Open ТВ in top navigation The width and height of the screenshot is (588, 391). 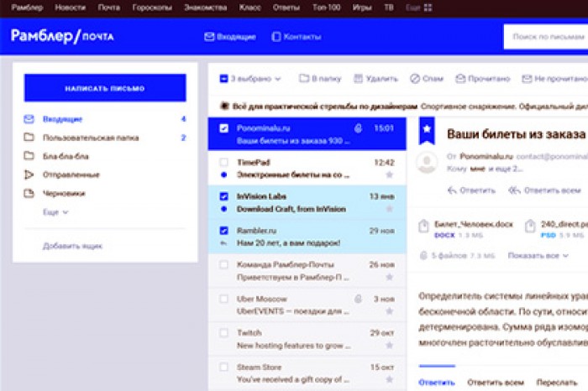pyautogui.click(x=389, y=7)
